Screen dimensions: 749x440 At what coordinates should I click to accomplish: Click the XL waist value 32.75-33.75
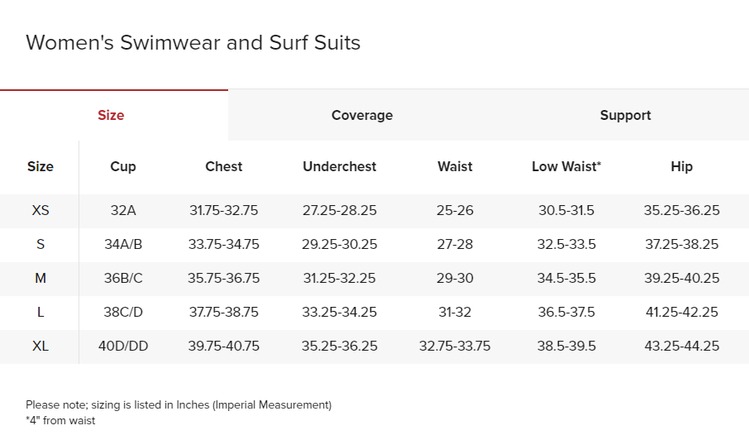(x=455, y=346)
